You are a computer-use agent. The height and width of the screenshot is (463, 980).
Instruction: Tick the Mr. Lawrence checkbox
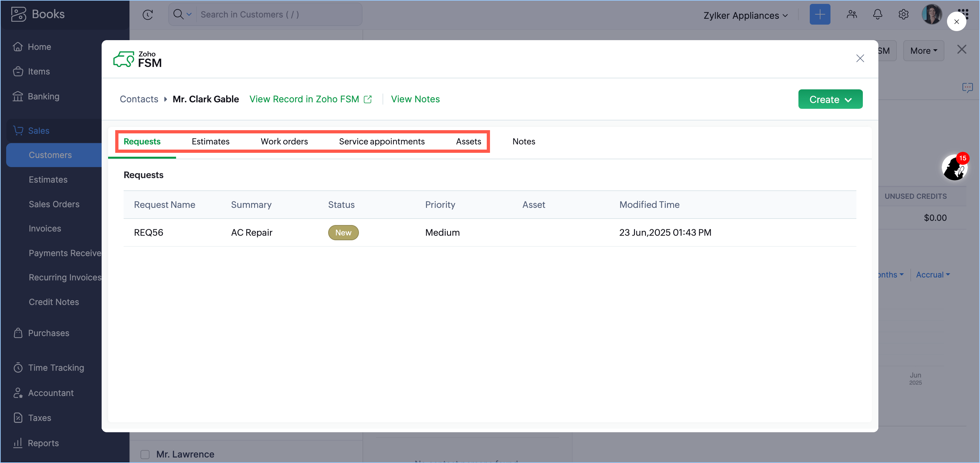click(145, 454)
